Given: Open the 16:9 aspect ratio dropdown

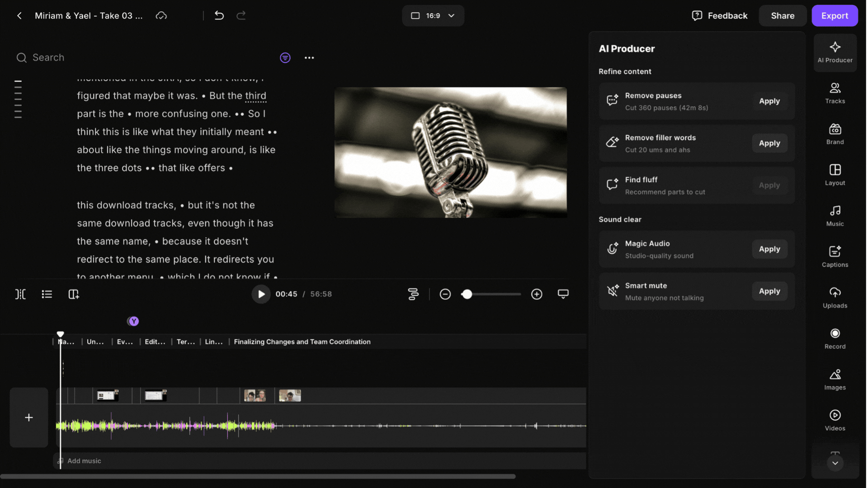Looking at the screenshot, I should pos(433,16).
